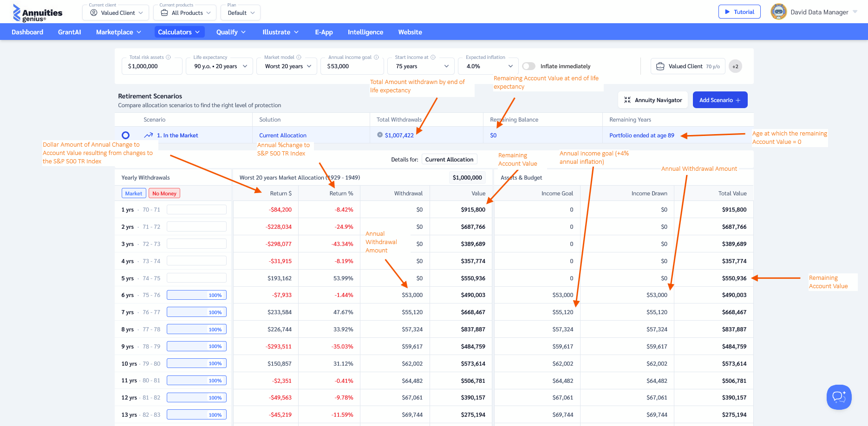The width and height of the screenshot is (868, 426).
Task: Click the $233,584 return cell
Action: point(280,312)
